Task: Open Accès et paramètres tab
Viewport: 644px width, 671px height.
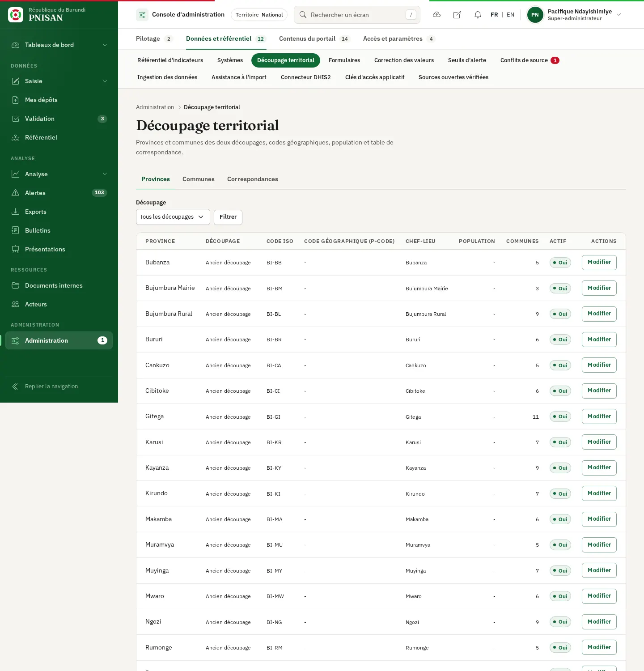Action: coord(399,39)
